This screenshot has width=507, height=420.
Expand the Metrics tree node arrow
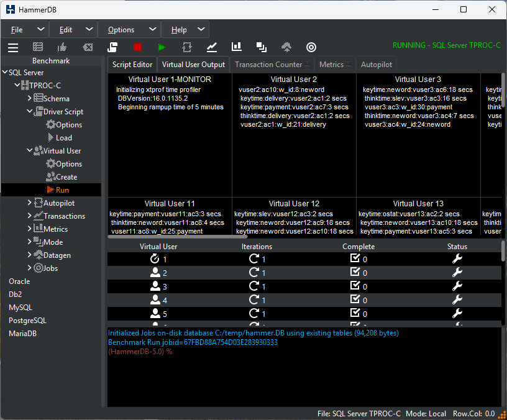(x=29, y=229)
